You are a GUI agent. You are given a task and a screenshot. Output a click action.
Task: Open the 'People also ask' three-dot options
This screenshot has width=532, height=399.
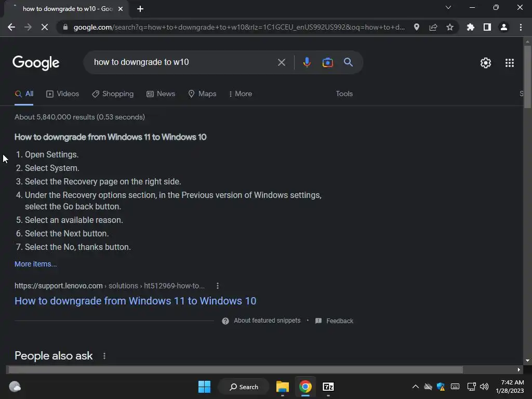click(x=104, y=356)
